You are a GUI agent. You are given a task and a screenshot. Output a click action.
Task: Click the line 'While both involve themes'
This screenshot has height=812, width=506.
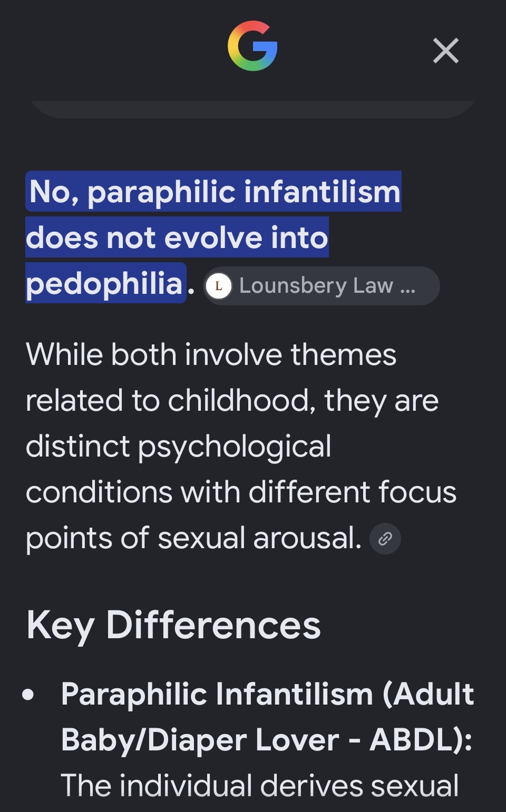click(211, 354)
